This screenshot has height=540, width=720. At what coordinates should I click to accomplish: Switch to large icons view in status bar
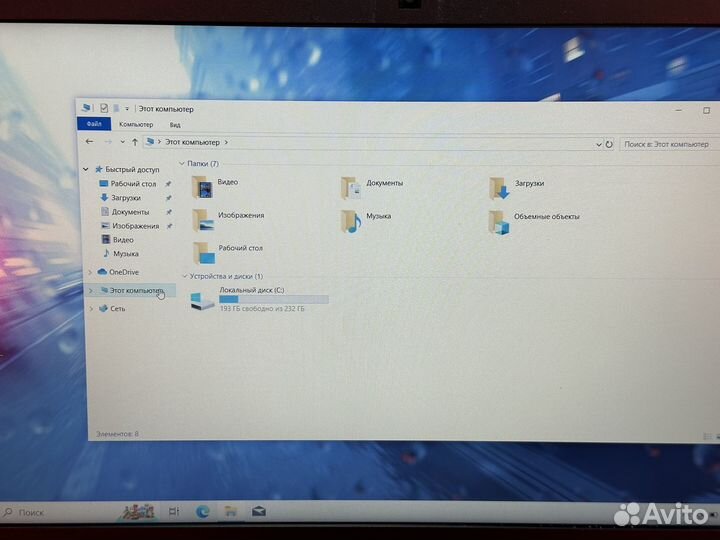click(717, 436)
